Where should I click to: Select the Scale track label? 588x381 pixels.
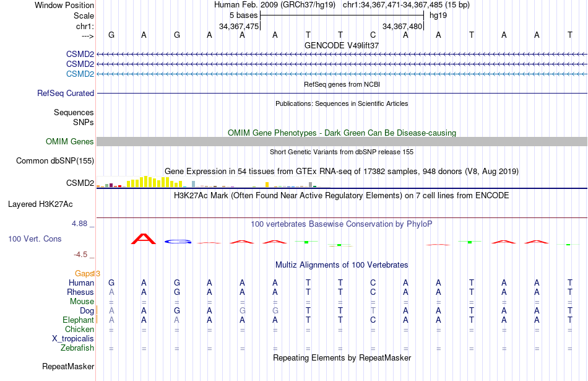84,15
